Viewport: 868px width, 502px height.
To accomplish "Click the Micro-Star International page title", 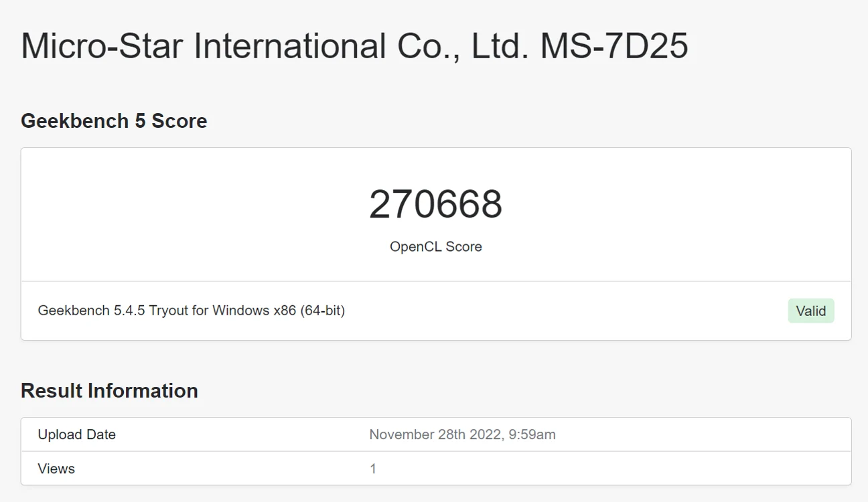I will pyautogui.click(x=354, y=46).
